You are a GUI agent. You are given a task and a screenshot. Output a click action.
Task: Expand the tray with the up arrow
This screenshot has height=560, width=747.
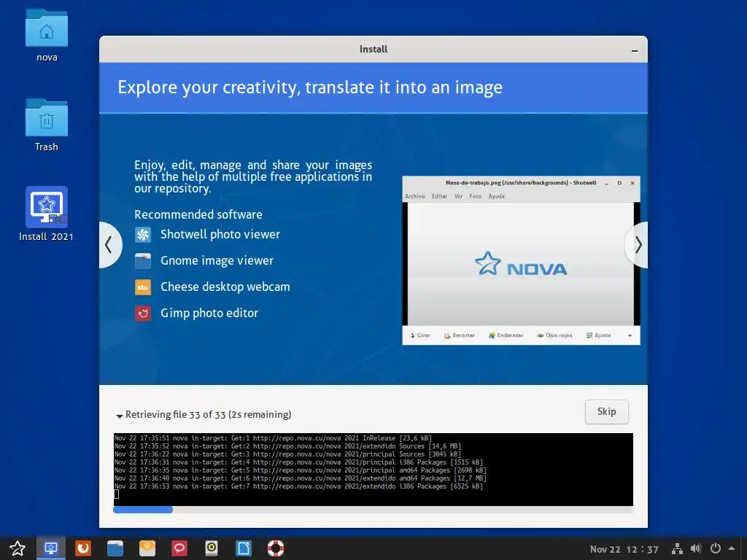coord(732,548)
